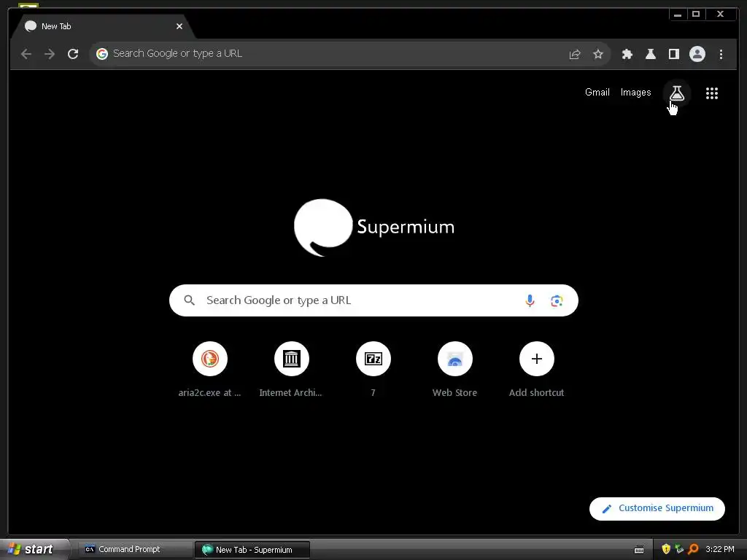Reload the page with the refresh icon
The width and height of the screenshot is (747, 560).
tap(73, 54)
